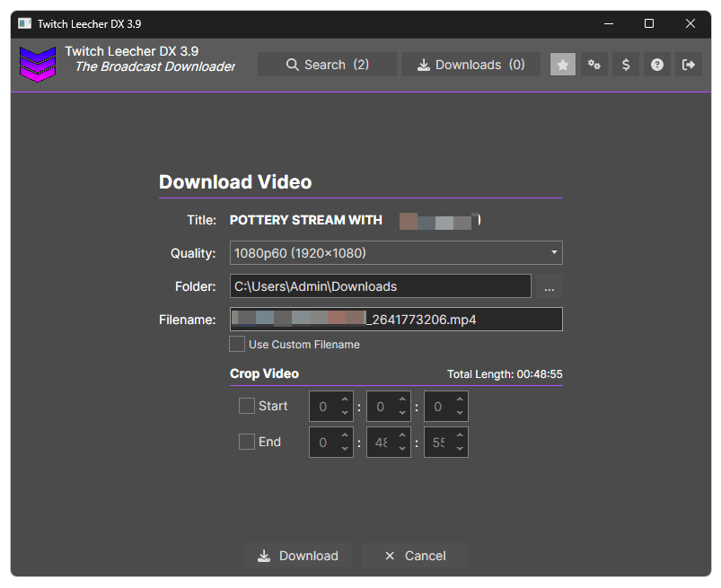
Task: Cancel the video download
Action: click(x=414, y=555)
